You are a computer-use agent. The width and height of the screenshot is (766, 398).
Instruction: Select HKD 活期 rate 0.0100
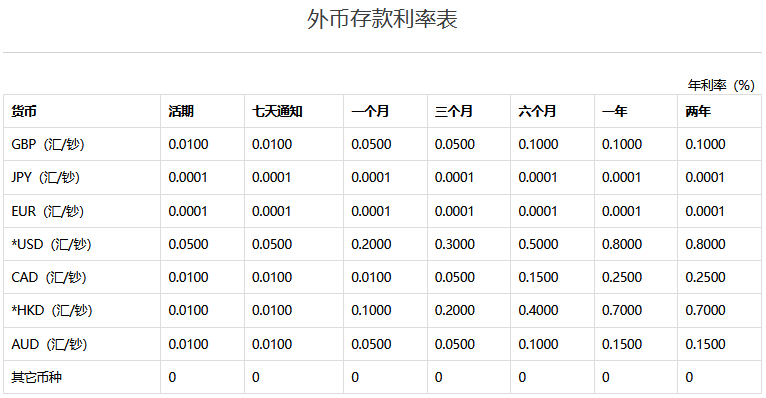click(x=189, y=310)
